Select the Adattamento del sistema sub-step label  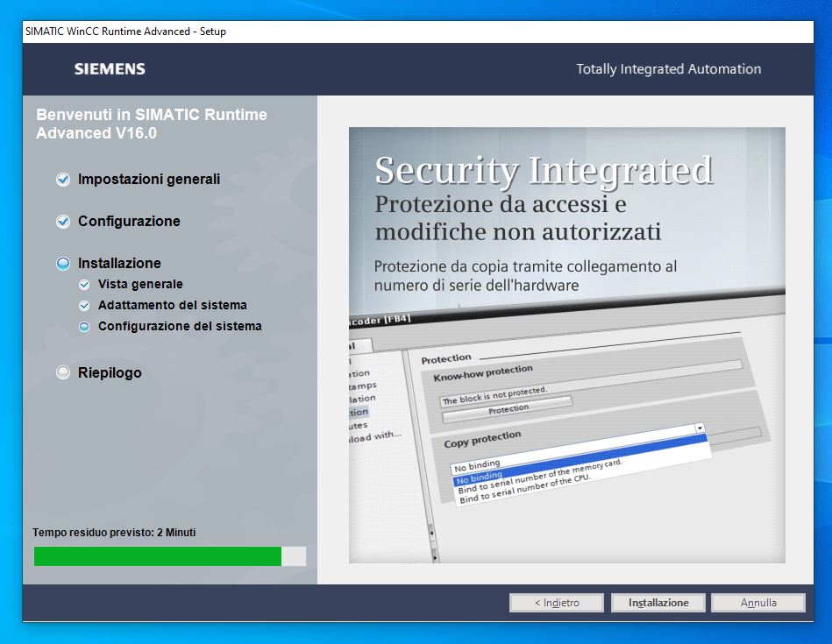pyautogui.click(x=173, y=305)
